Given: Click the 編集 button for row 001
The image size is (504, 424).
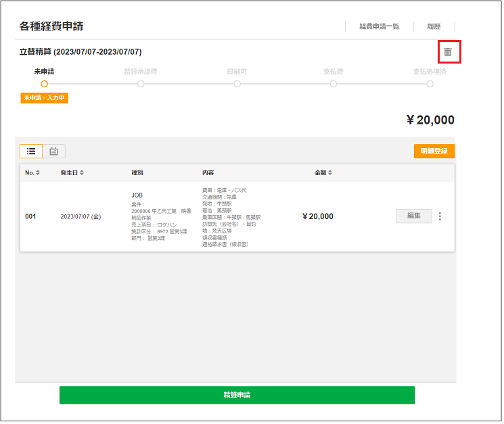Looking at the screenshot, I should (x=414, y=216).
